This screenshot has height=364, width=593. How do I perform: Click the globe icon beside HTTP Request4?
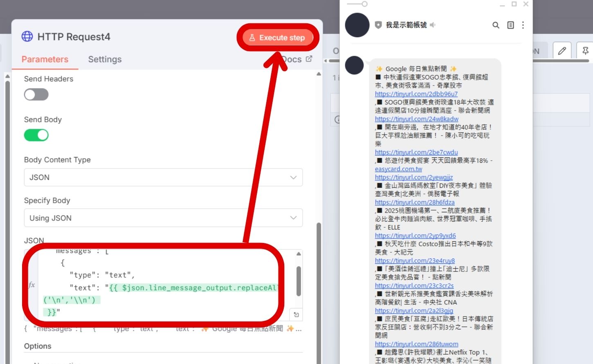(x=27, y=36)
